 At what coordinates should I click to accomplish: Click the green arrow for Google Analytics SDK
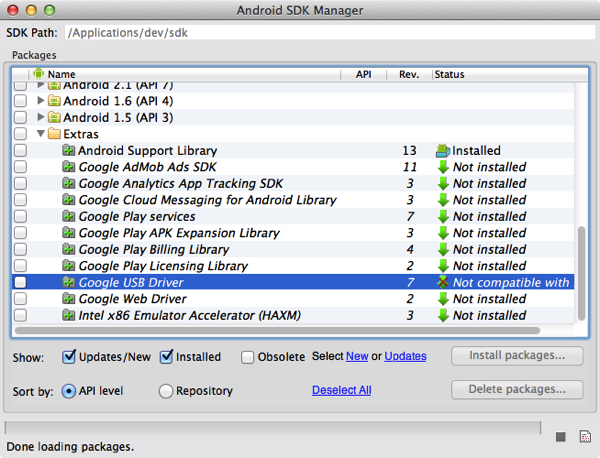443,183
